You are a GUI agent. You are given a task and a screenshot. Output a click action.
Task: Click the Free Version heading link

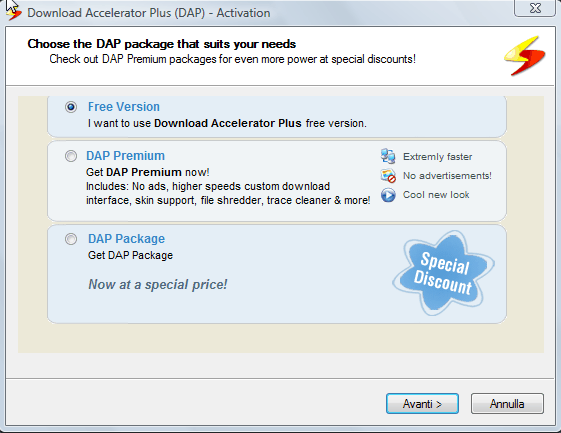coord(124,107)
